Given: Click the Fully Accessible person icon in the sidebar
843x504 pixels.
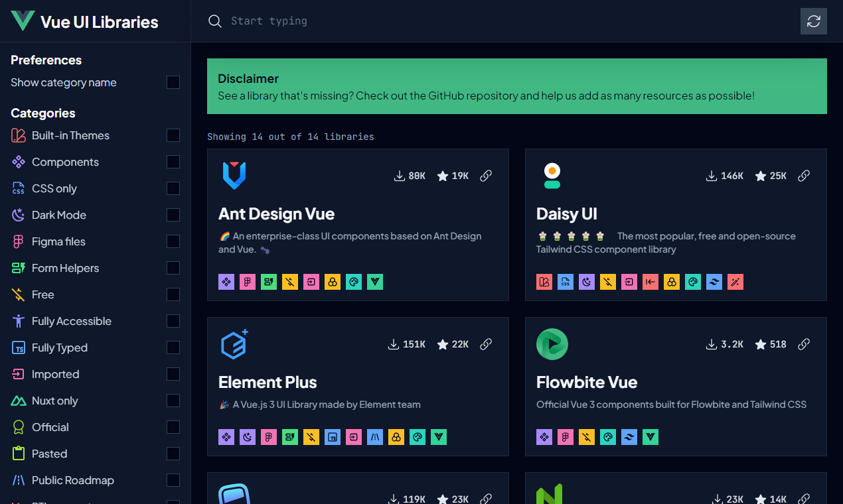Looking at the screenshot, I should [19, 321].
